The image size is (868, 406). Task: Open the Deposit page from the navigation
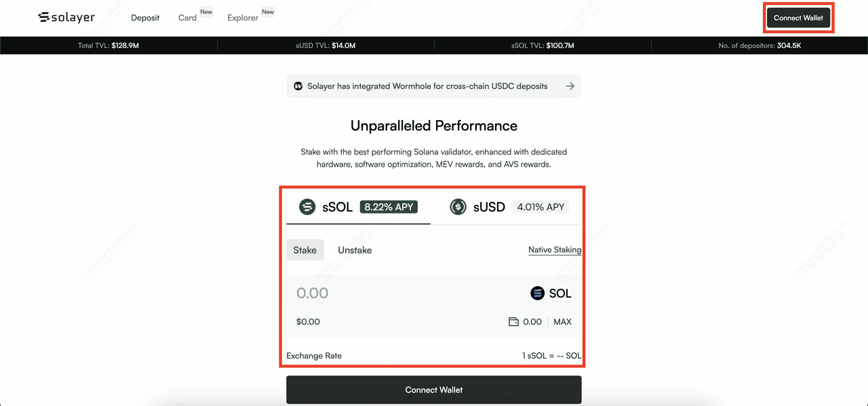145,18
